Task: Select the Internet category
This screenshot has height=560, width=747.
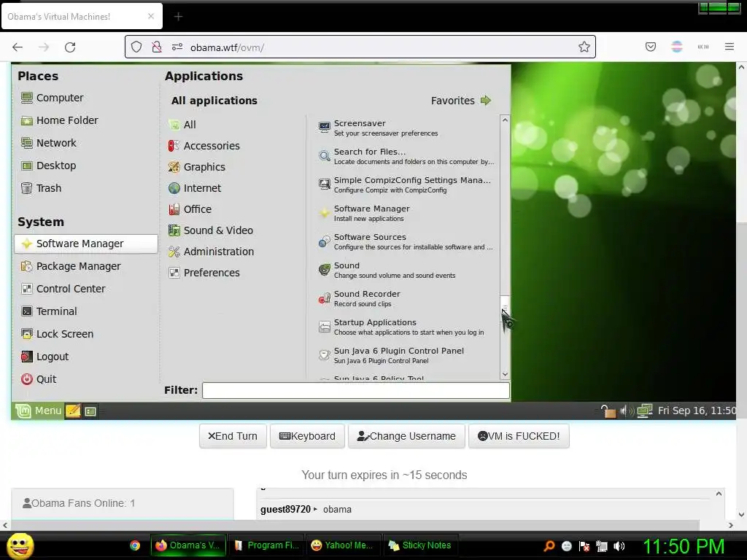Action: pyautogui.click(x=194, y=188)
